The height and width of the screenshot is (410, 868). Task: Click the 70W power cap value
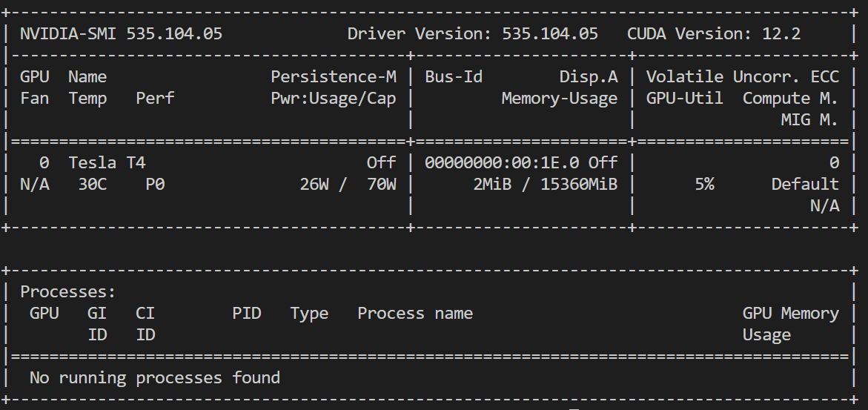point(381,184)
